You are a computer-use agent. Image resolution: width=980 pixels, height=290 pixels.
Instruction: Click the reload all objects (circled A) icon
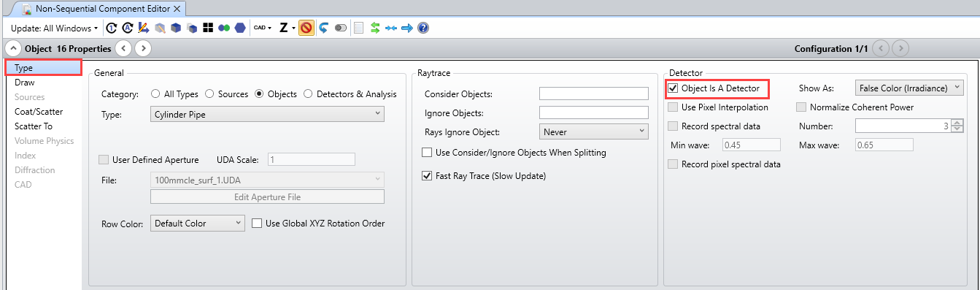128,28
